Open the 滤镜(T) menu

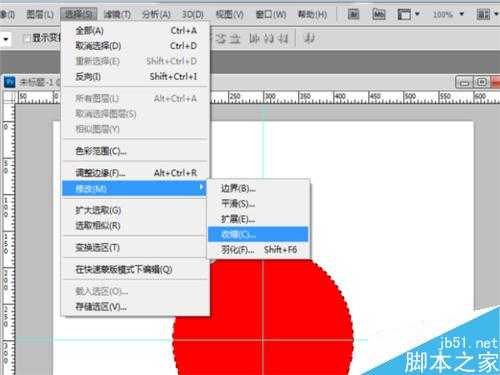click(117, 14)
